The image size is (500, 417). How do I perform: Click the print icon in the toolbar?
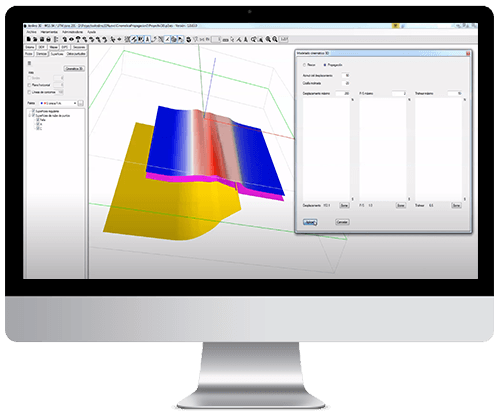(49, 39)
